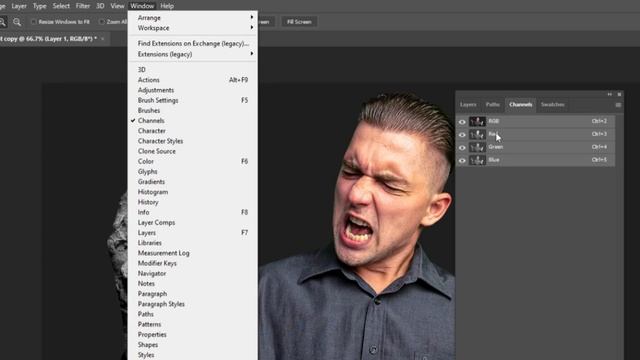This screenshot has width=640, height=360.
Task: Click the Fill Screen button
Action: [299, 22]
